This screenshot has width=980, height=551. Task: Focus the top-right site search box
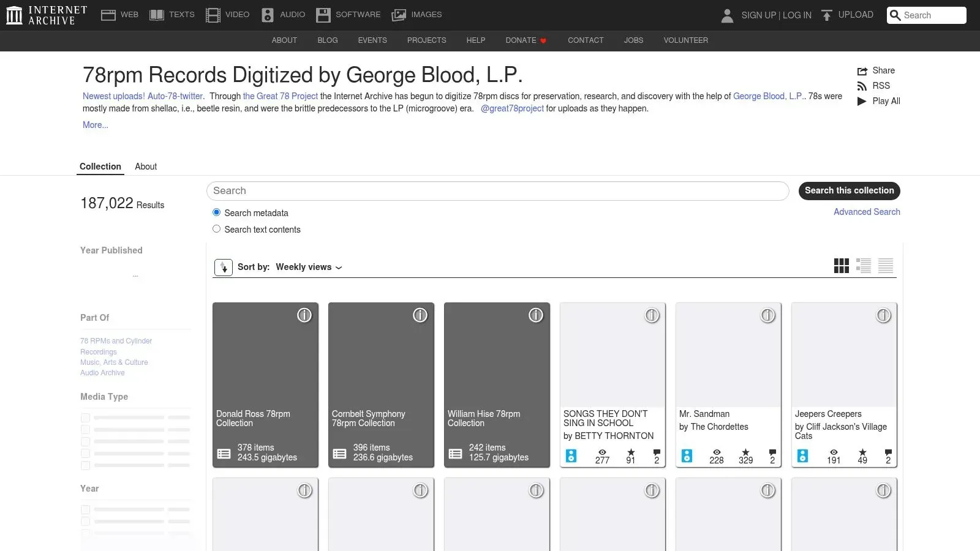[927, 15]
